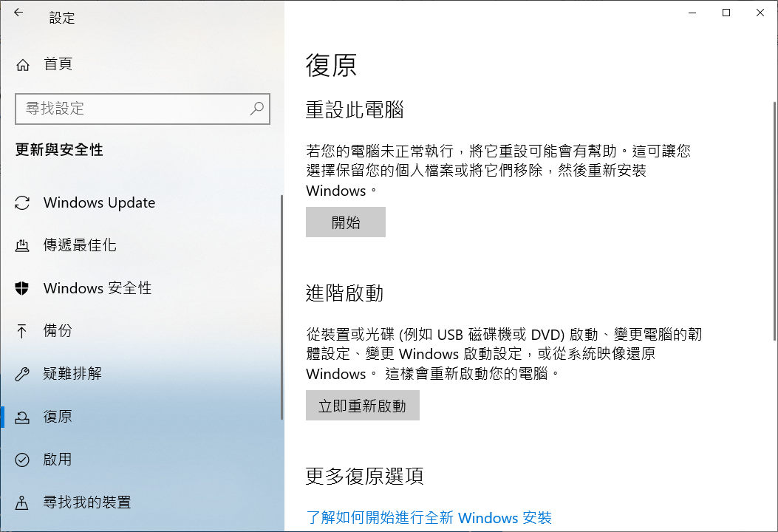Minimize the 設定 window
The image size is (778, 532).
point(692,13)
